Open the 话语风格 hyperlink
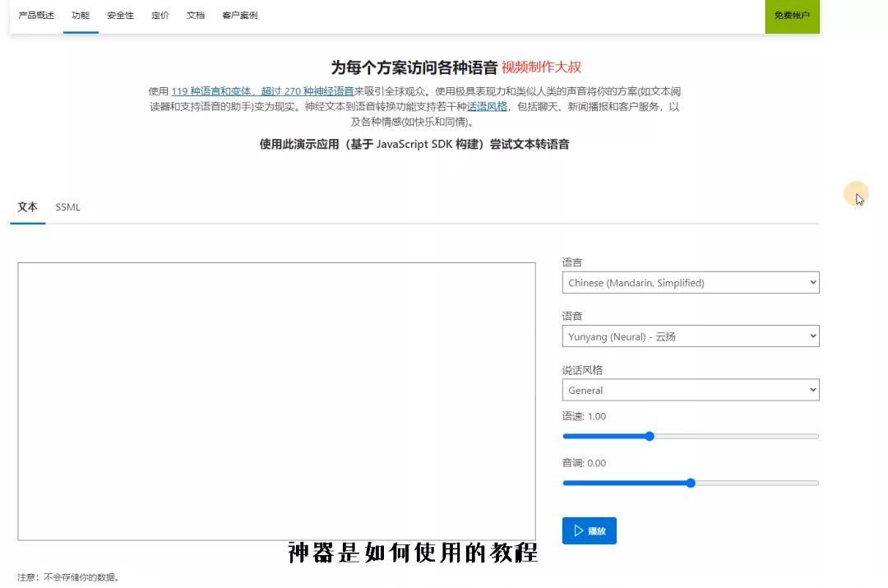 point(487,106)
